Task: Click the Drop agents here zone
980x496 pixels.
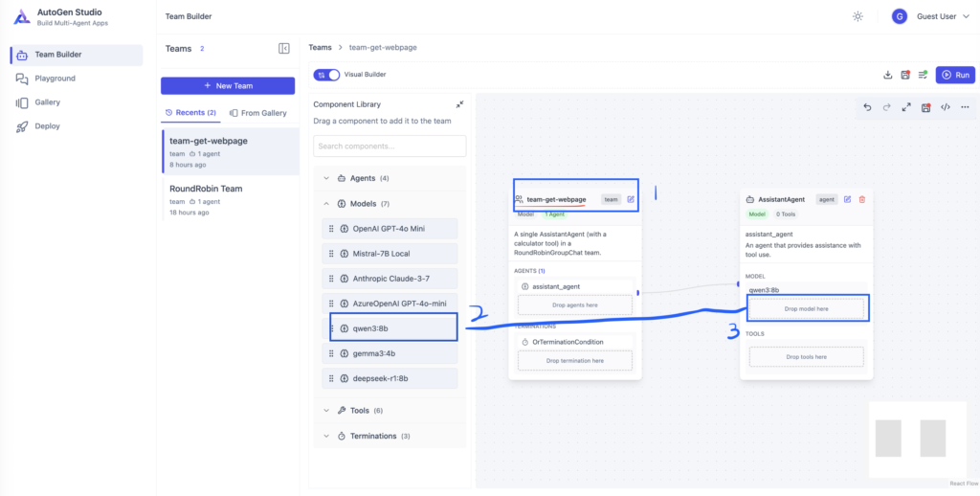Action: [575, 304]
